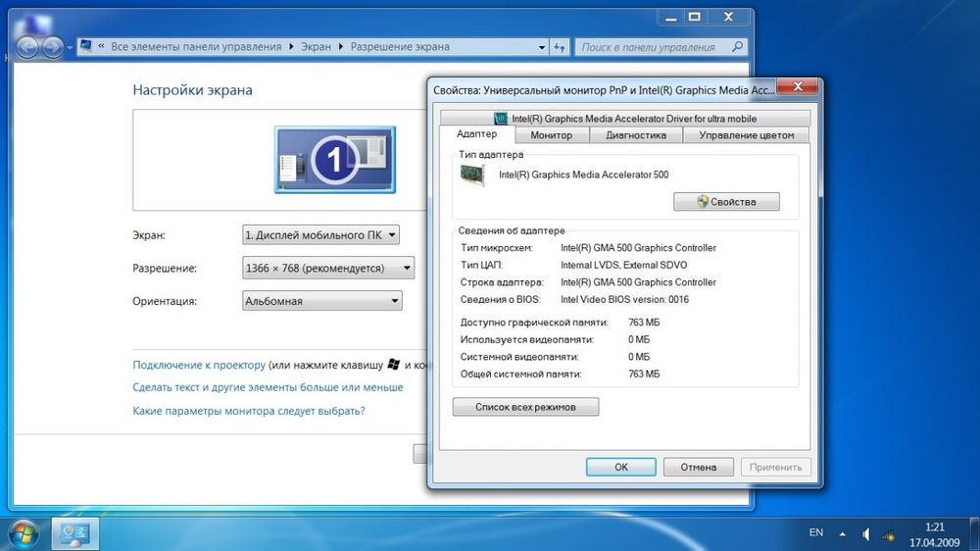Viewport: 980px width, 551px height.
Task: Select monitor 1 thumbnail
Action: [x=335, y=160]
